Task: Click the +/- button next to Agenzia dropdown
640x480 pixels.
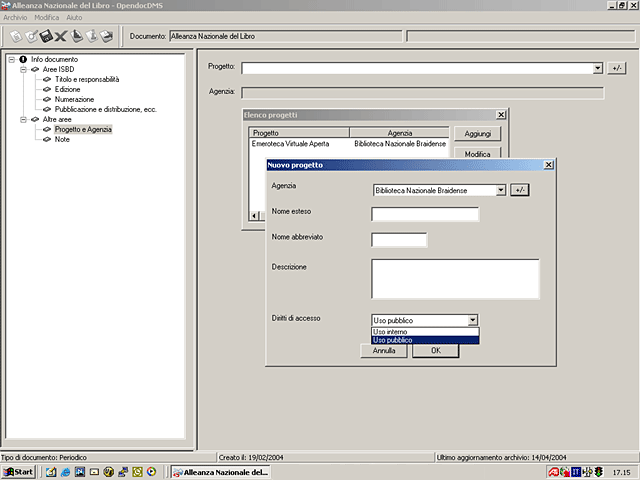Action: coord(520,190)
